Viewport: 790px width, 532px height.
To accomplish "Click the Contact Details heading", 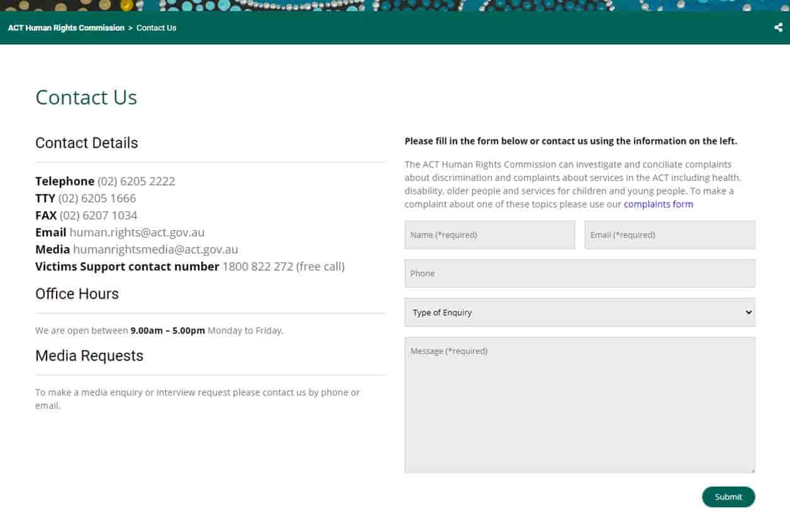I will (x=87, y=143).
